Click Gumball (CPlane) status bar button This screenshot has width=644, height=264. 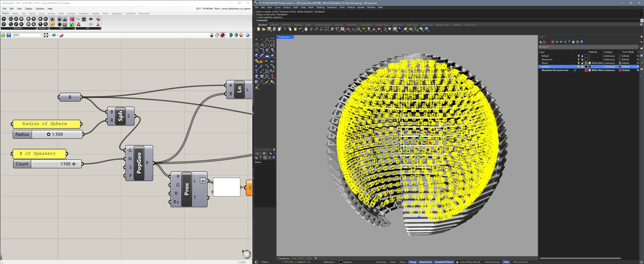[444, 262]
